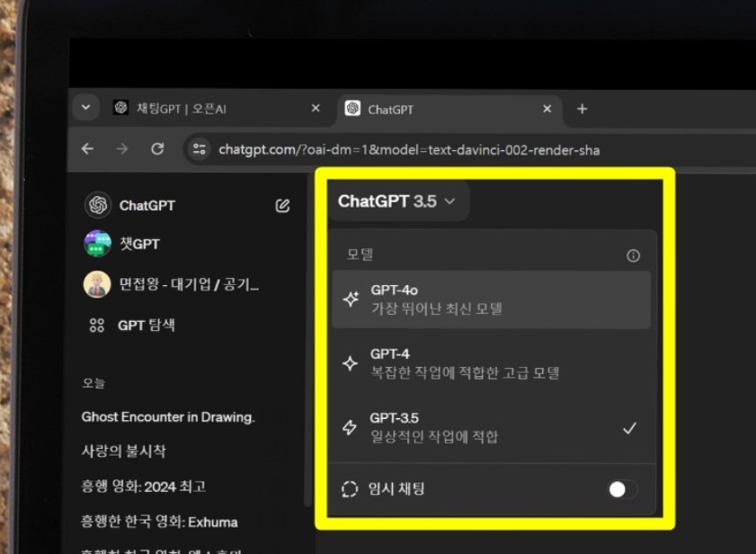Click the ChatGPT tab favicon
Viewport: 756px width, 554px height.
pyautogui.click(x=353, y=108)
